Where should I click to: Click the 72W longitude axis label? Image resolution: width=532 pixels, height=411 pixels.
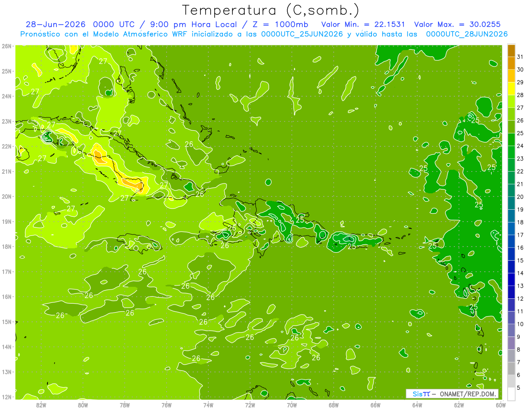coord(250,405)
